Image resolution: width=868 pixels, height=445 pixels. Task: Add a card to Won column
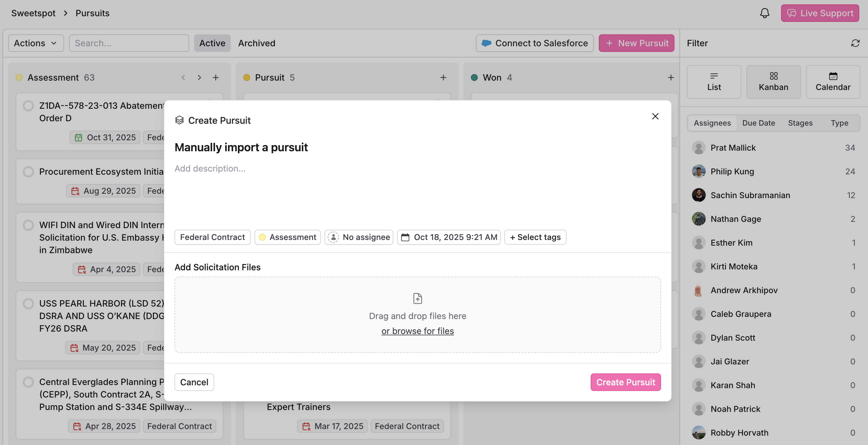coord(671,77)
